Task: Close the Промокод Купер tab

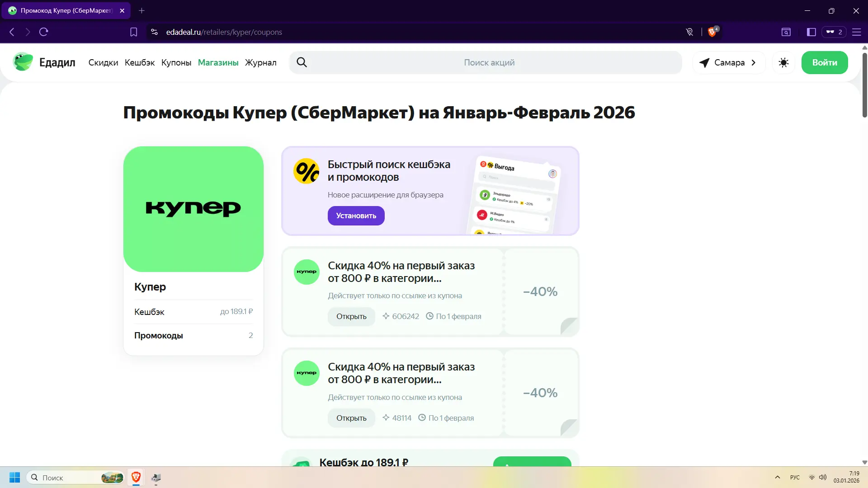Action: tap(122, 10)
